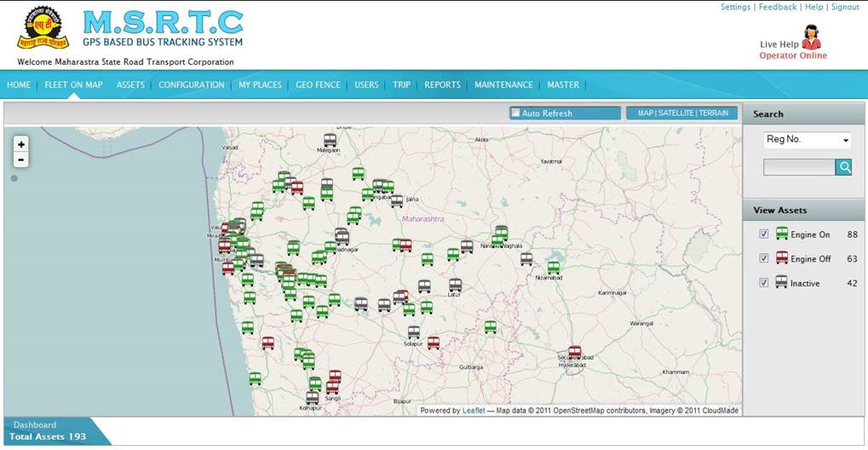The image size is (868, 450).
Task: Open the Reg No. search dropdown
Action: pos(808,140)
